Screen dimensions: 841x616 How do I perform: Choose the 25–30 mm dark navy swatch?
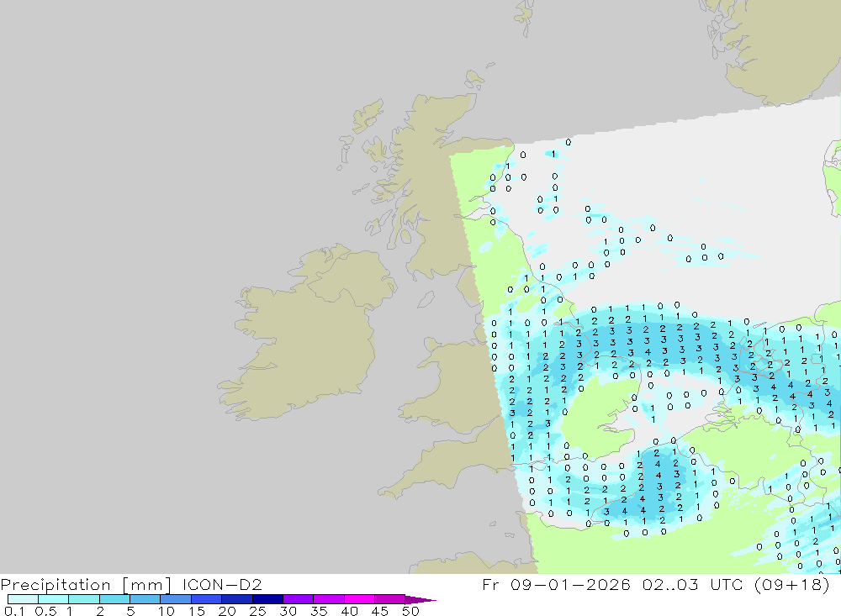[267, 599]
